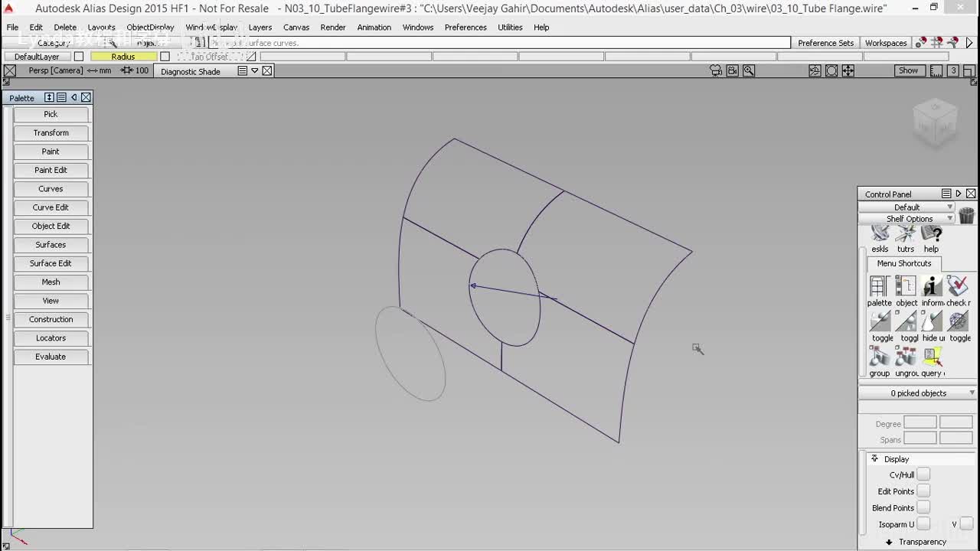
Task: Open the information window shortcut icon
Action: [932, 286]
